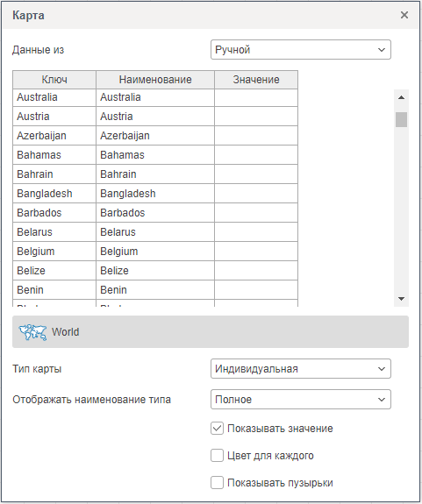Expand the Отображать наименование типа dropdown

(301, 400)
